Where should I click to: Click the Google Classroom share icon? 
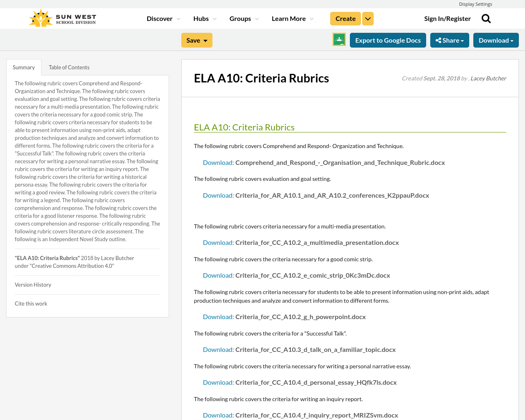(339, 40)
